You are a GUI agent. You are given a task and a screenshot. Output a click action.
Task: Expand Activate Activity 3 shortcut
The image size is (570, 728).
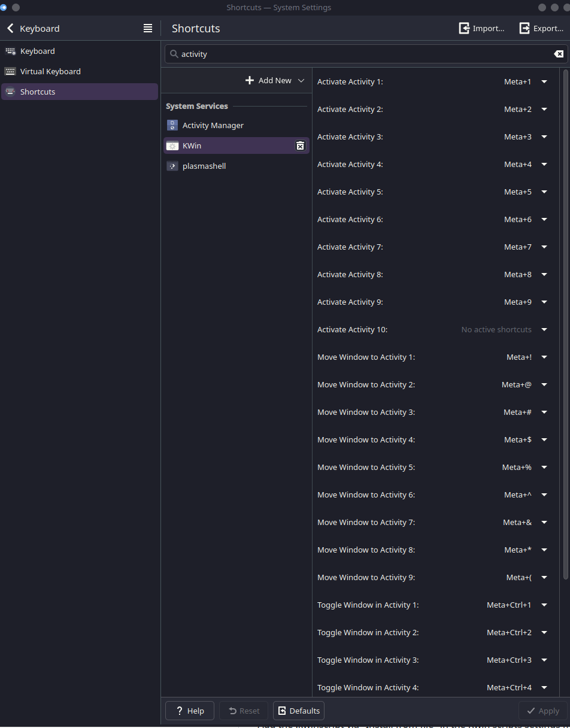pos(544,136)
